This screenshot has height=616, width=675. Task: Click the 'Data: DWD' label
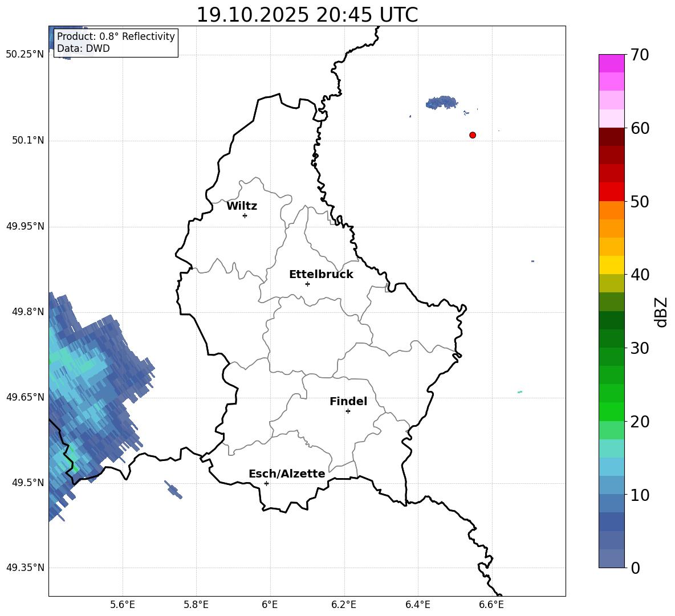pyautogui.click(x=83, y=48)
